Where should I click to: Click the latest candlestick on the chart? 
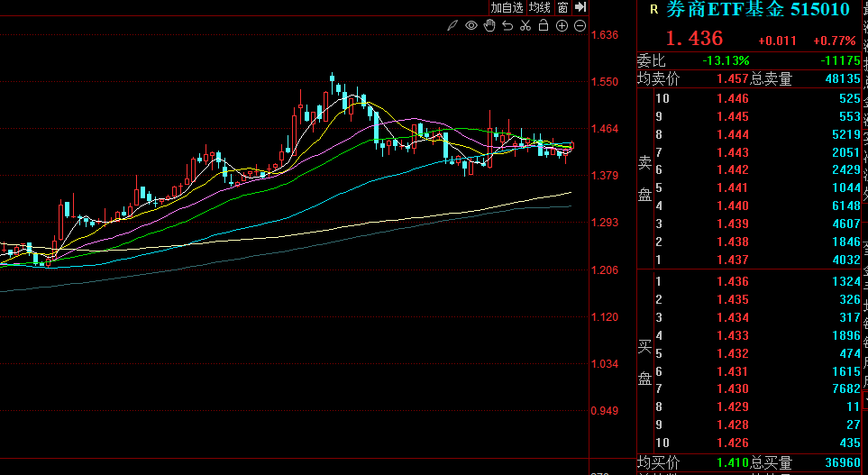571,145
